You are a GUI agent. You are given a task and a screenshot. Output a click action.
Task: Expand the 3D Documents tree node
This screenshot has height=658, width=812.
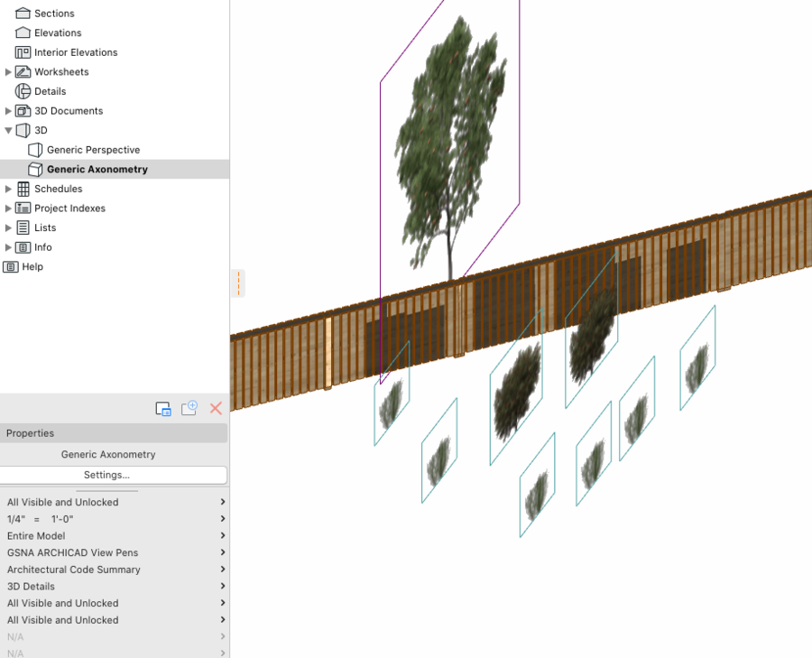point(8,111)
